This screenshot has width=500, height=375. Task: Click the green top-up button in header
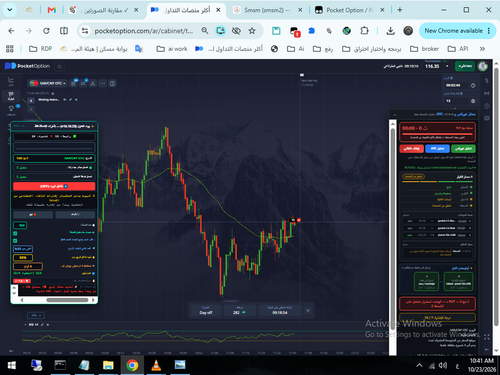pos(465,66)
